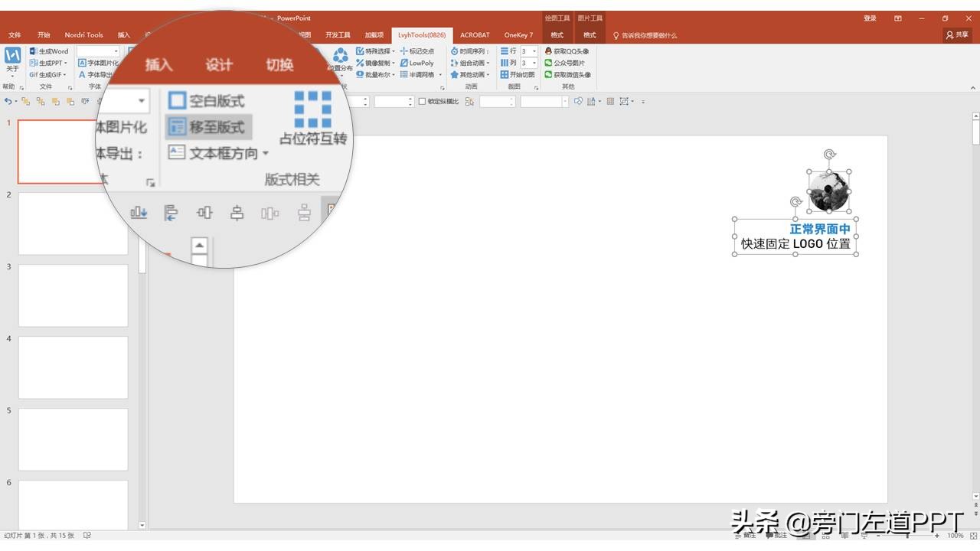980x551 pixels.
Task: Click the vertical scrollbar down arrow
Action: click(975, 496)
